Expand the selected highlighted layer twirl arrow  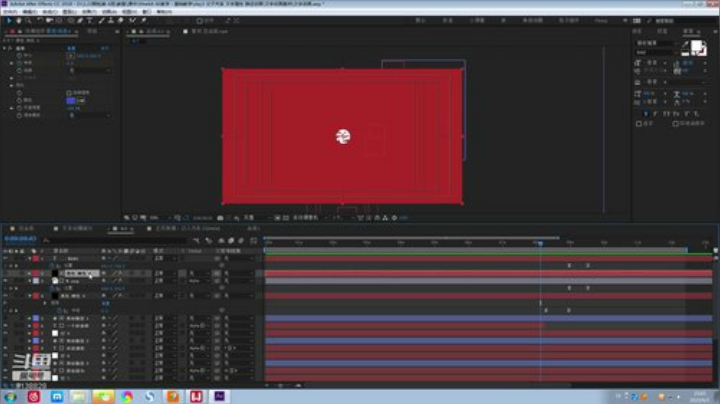click(x=29, y=273)
